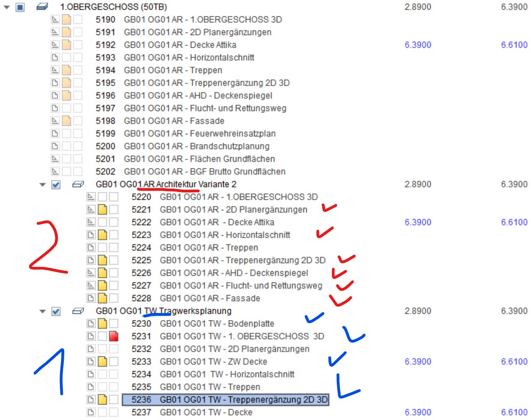Collapse the TW Tragwerksplanung node
This screenshot has width=531, height=420.
pos(42,312)
